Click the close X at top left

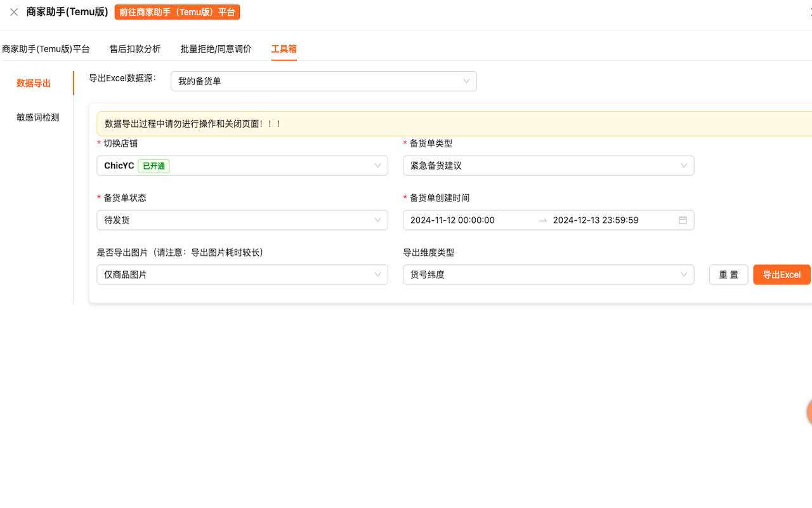pos(13,11)
